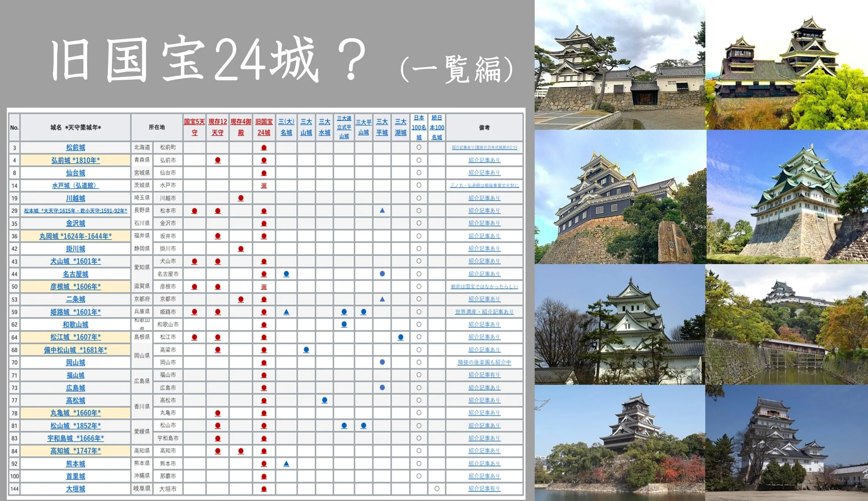This screenshot has width=868, height=501.
Task: Select the 国宝5天守 column header
Action: pyautogui.click(x=195, y=127)
